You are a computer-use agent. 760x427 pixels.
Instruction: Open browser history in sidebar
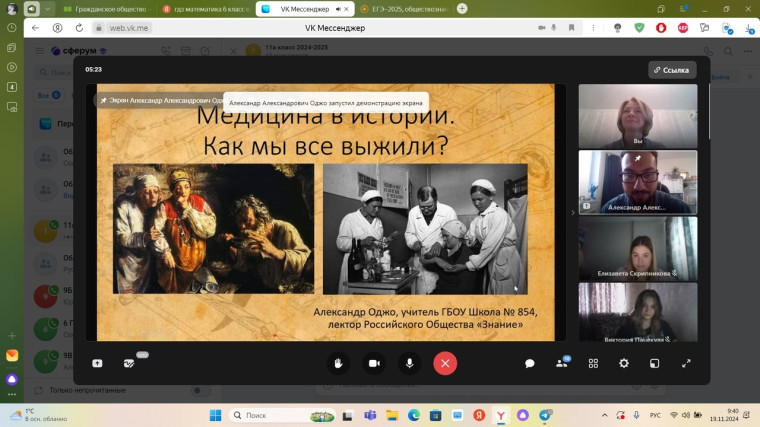[12, 28]
